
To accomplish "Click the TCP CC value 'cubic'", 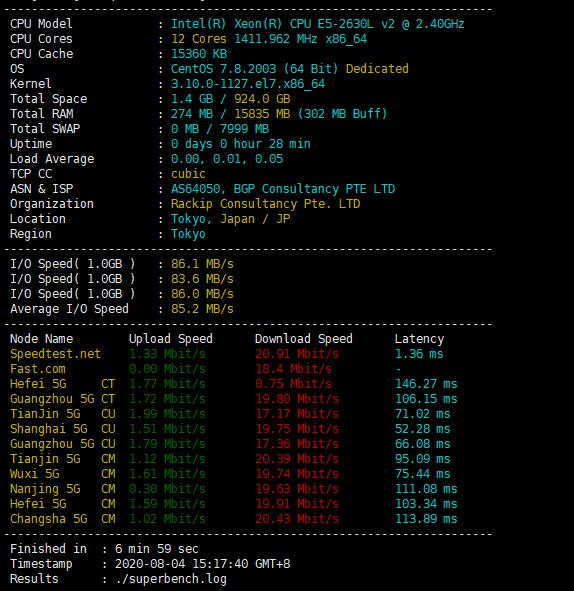I will click(188, 174).
